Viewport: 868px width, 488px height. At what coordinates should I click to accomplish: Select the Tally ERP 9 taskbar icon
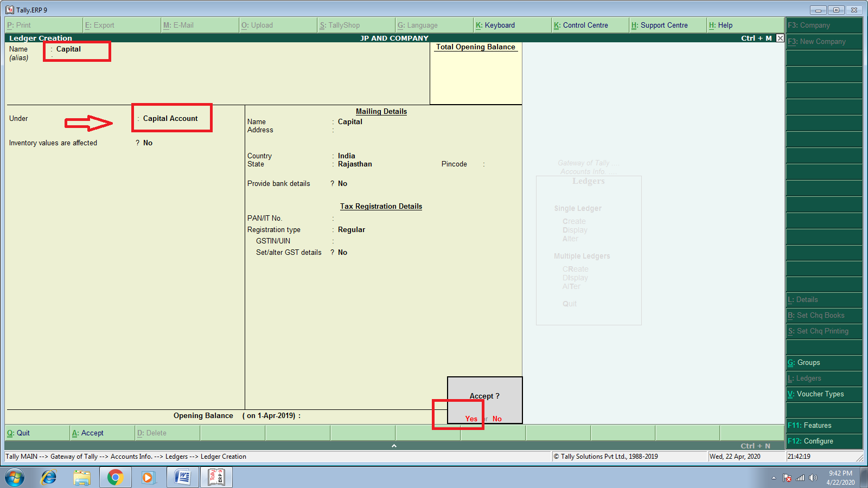216,477
